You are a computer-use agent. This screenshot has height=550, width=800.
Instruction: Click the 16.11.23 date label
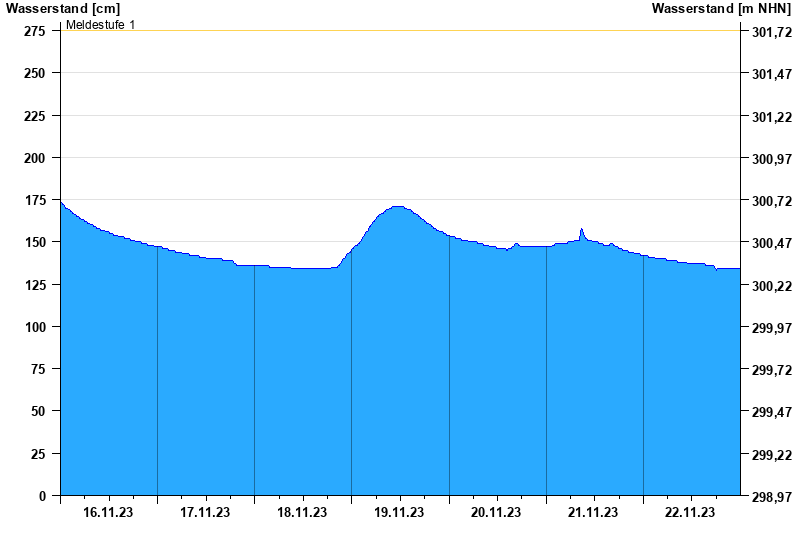[x=108, y=512]
